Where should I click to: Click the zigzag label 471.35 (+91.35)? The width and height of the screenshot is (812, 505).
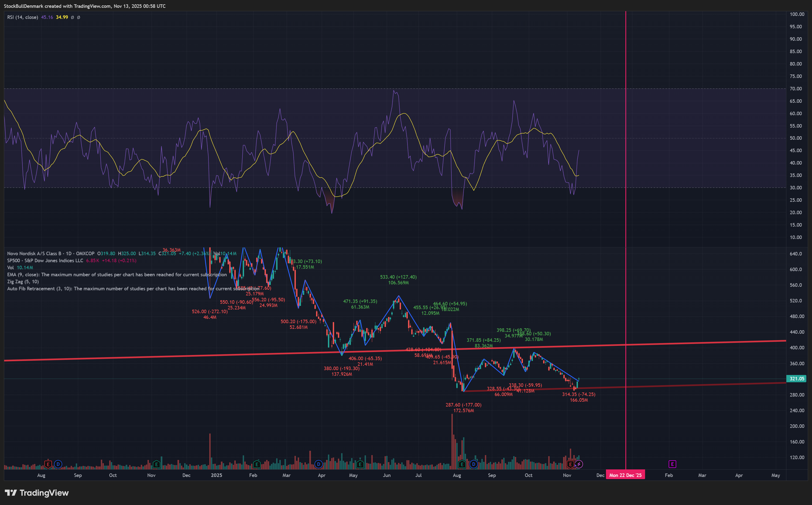click(x=360, y=301)
